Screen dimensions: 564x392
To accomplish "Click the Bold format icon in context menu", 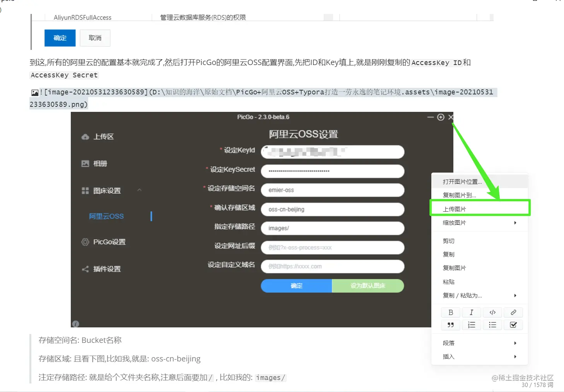I will pos(451,312).
